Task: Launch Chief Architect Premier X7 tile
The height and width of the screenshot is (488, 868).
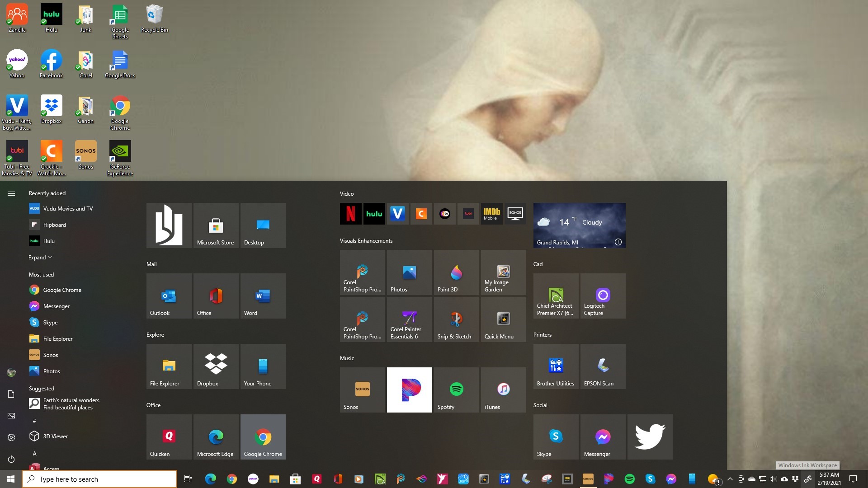Action: pyautogui.click(x=556, y=296)
